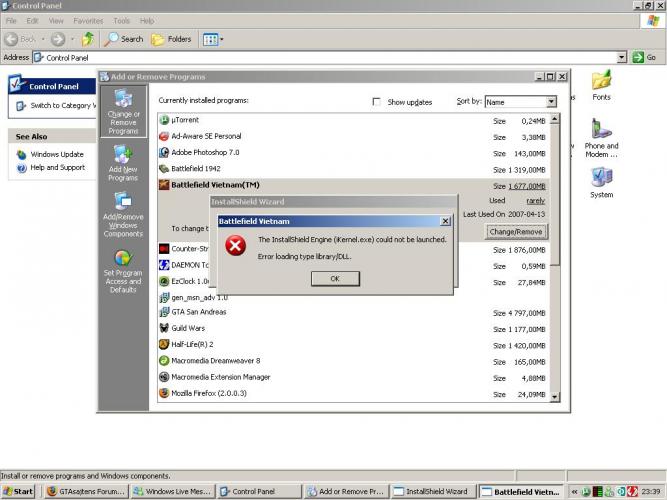Enable the Show updates checkbox
The width and height of the screenshot is (667, 500).
pos(377,102)
